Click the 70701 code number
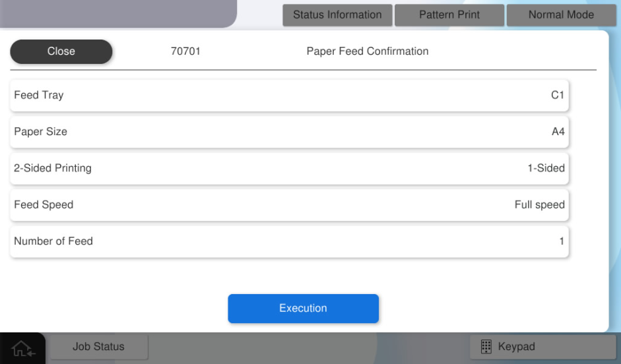The image size is (621, 364). click(185, 51)
